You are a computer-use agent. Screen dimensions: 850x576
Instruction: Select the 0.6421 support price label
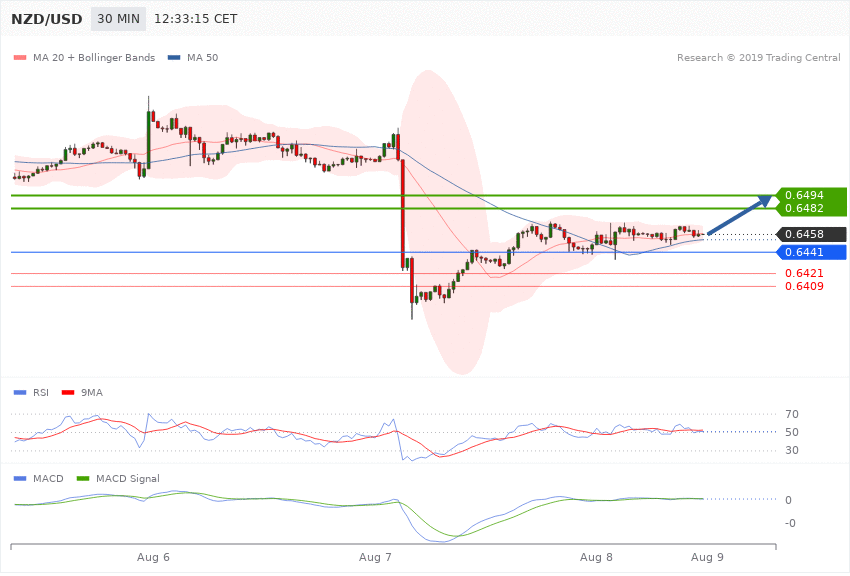click(x=804, y=273)
